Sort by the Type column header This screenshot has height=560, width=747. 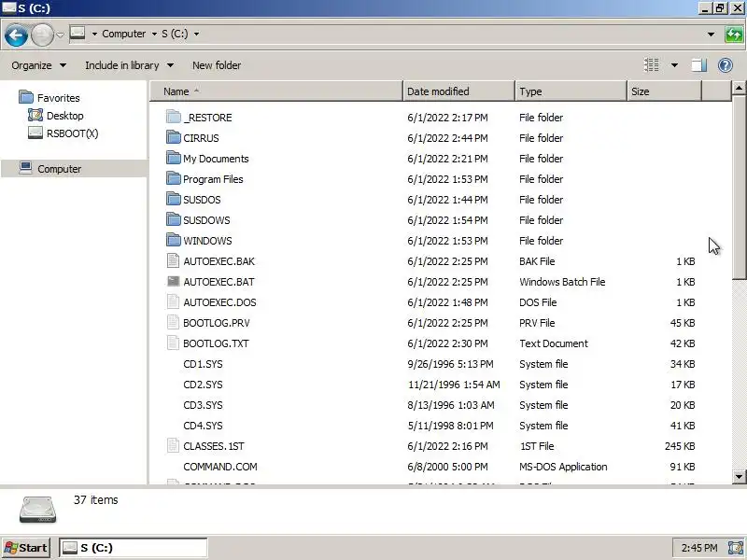click(x=571, y=91)
